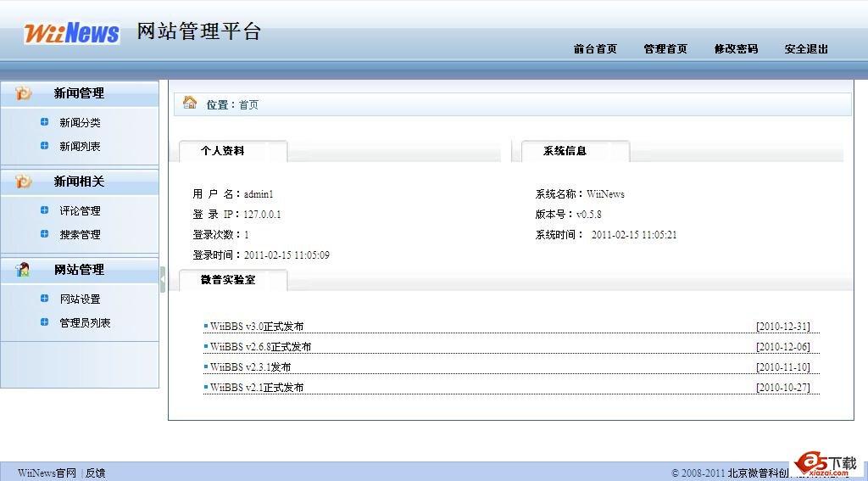Open 新闻分类
868x481 pixels.
pyautogui.click(x=80, y=122)
